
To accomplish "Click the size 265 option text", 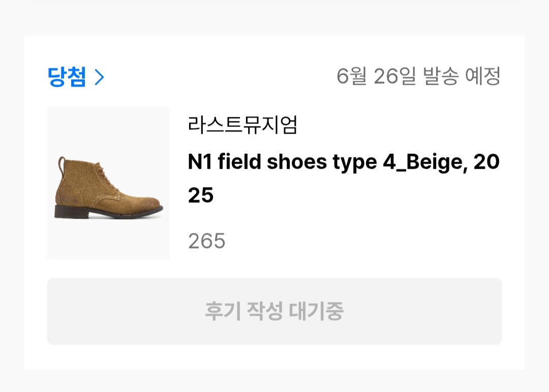I will coord(206,241).
